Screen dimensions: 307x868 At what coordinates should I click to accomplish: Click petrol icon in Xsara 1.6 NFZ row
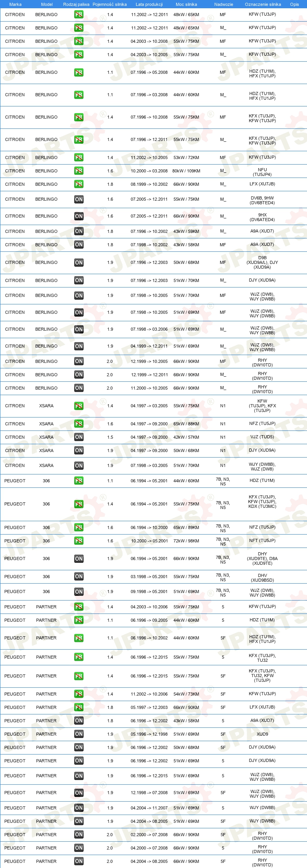(x=79, y=424)
